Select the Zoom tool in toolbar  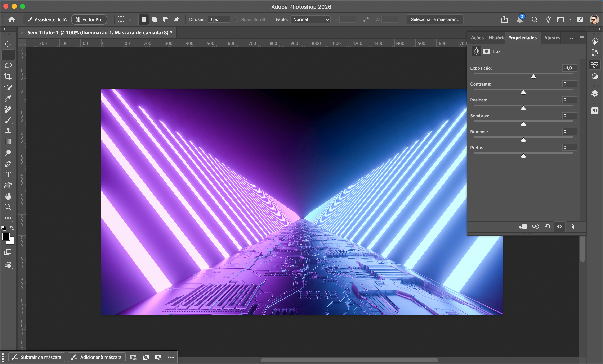(8, 207)
